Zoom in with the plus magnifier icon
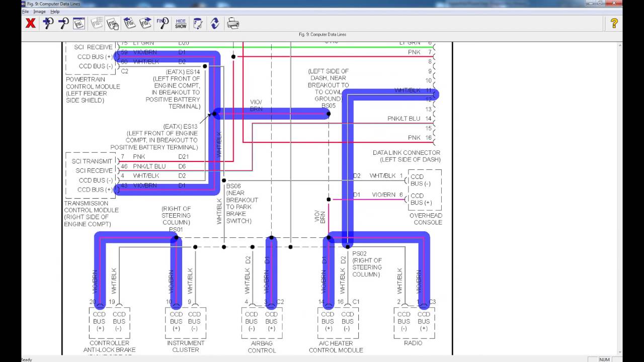This screenshot has height=362, width=644. [48, 23]
